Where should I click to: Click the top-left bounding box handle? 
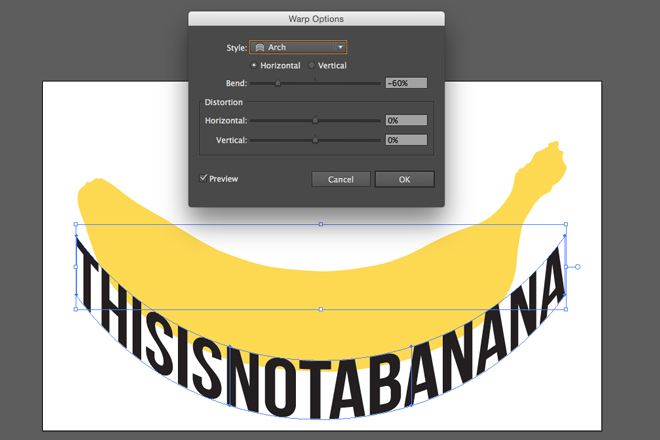[76, 224]
